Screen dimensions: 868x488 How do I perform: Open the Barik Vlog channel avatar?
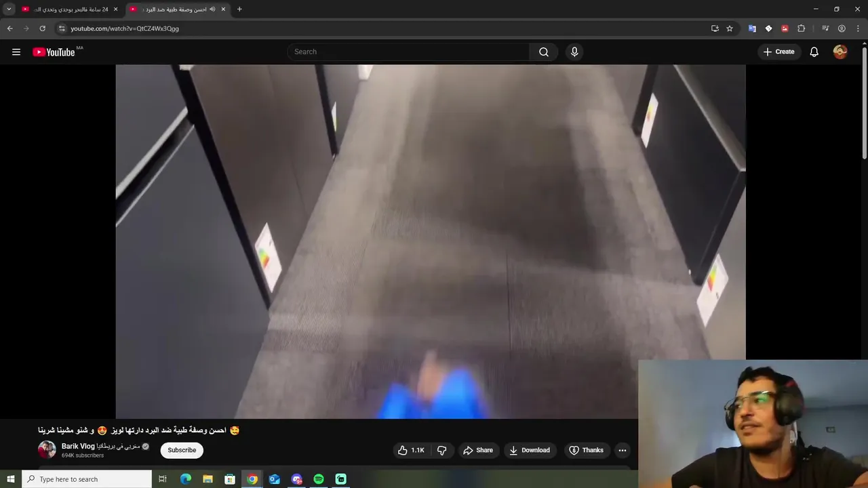click(47, 450)
